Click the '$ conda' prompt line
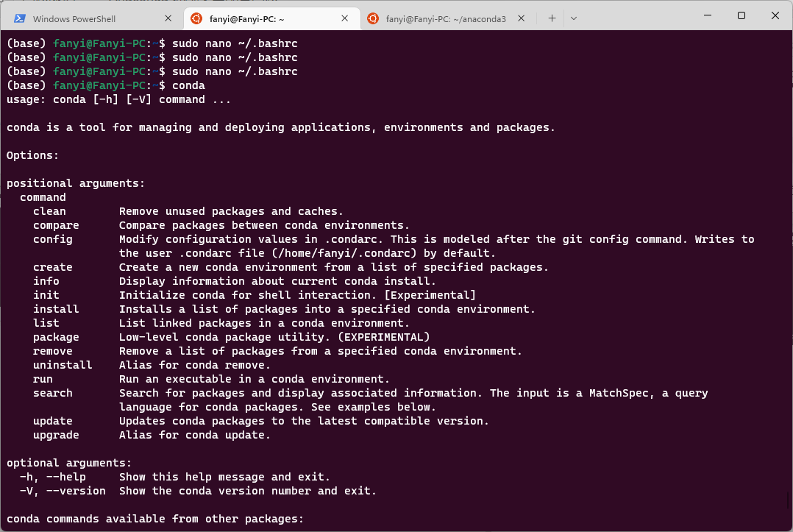This screenshot has height=532, width=793. pyautogui.click(x=106, y=85)
